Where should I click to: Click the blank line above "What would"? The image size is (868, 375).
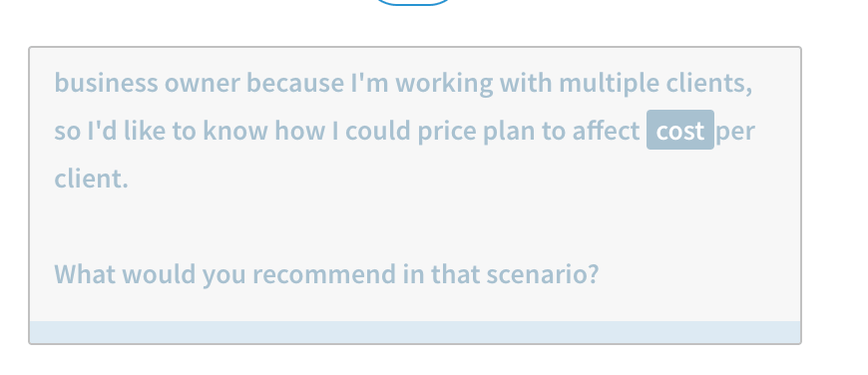click(x=415, y=226)
